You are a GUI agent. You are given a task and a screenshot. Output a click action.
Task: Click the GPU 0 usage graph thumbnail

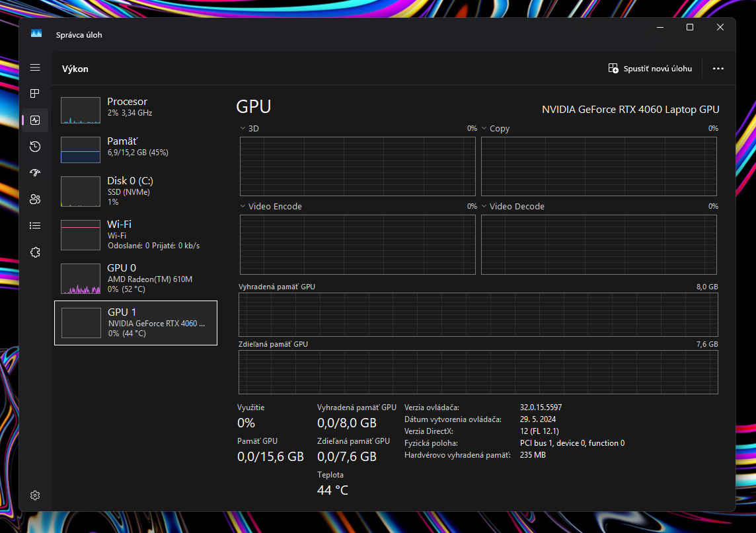click(80, 278)
